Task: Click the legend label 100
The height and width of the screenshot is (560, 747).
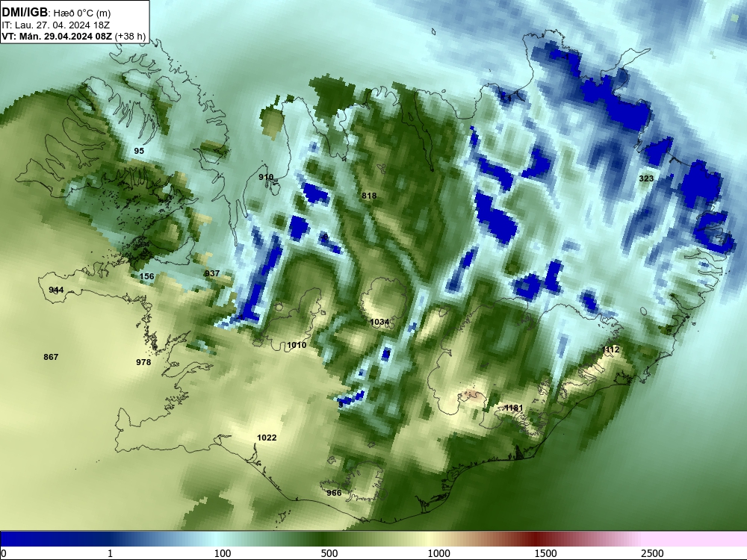Action: tap(223, 553)
